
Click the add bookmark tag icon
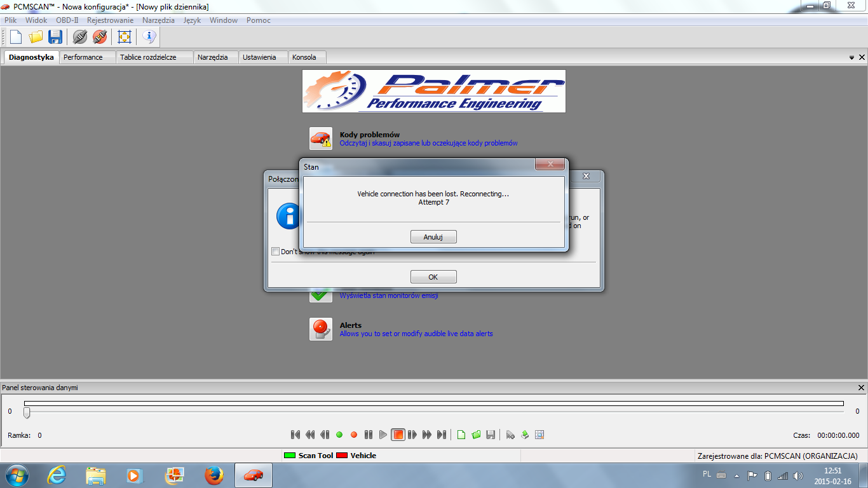pyautogui.click(x=510, y=435)
